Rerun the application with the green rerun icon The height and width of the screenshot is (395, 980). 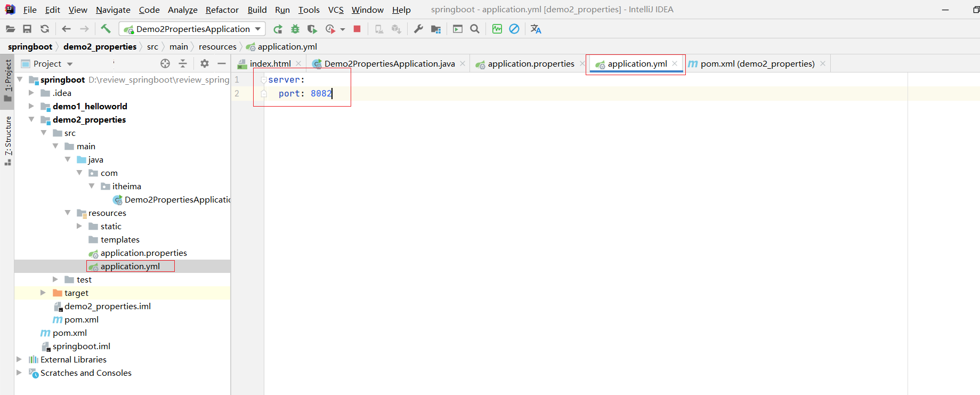pos(278,29)
